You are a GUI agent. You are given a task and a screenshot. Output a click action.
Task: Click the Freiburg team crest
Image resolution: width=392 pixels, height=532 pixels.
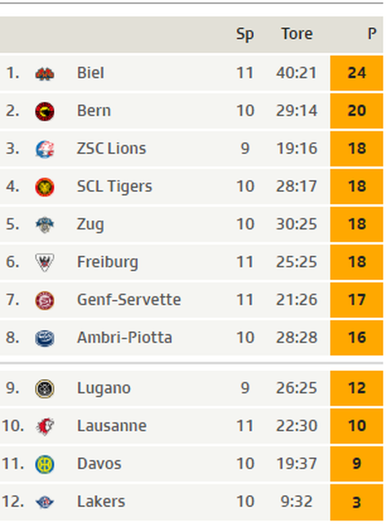pos(45,263)
